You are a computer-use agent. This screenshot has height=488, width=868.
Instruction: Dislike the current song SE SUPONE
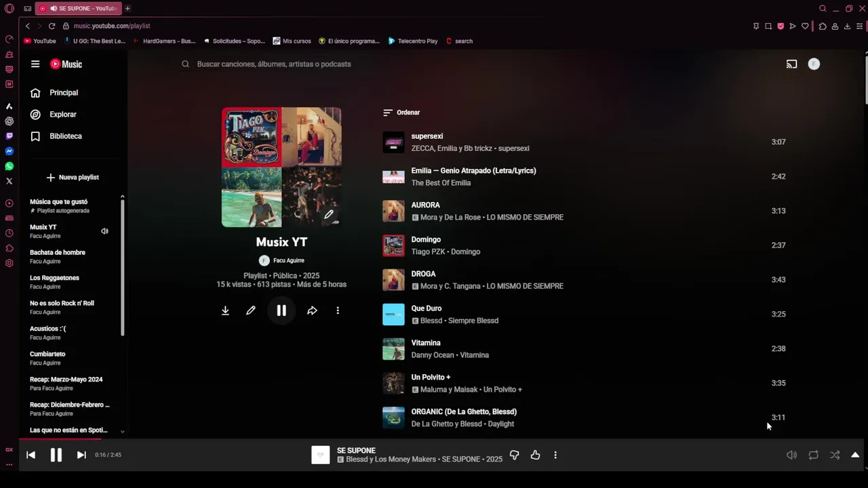pyautogui.click(x=514, y=455)
